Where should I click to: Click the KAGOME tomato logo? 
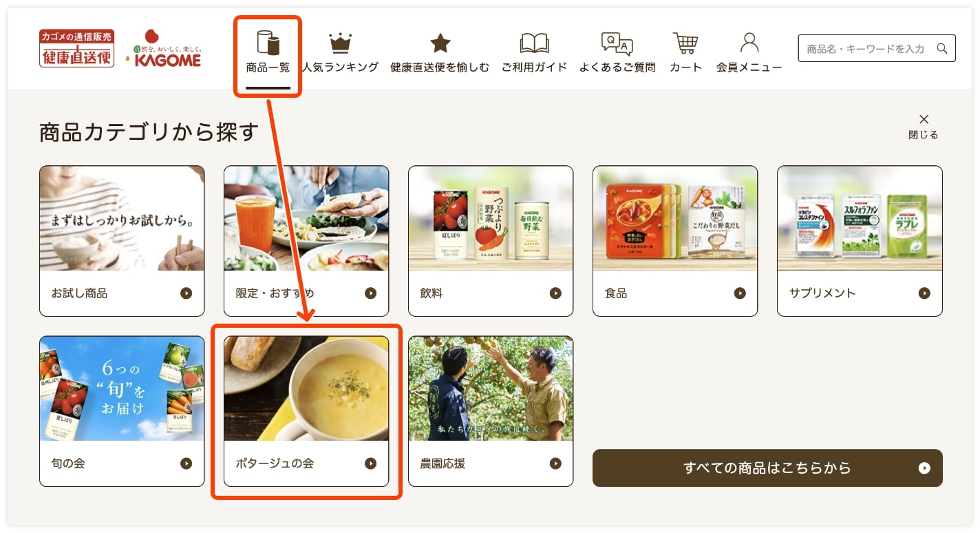(x=164, y=48)
